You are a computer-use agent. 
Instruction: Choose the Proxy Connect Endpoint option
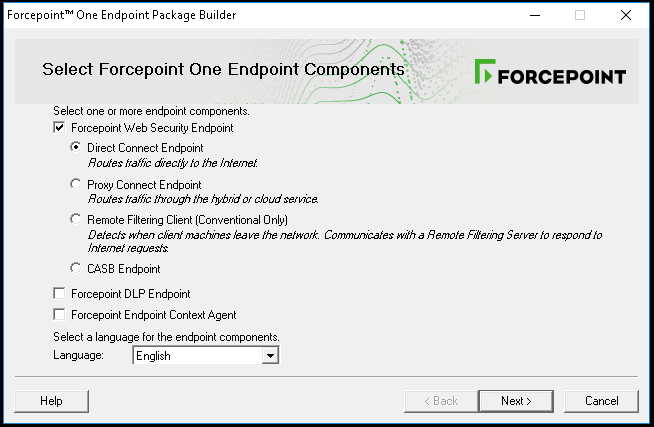(x=76, y=185)
